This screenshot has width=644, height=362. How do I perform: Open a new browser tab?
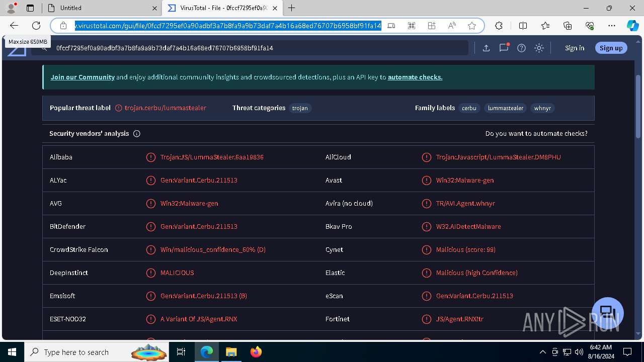(292, 8)
